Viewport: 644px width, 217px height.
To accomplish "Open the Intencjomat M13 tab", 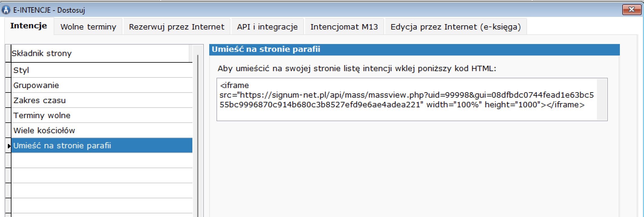I will (x=344, y=27).
